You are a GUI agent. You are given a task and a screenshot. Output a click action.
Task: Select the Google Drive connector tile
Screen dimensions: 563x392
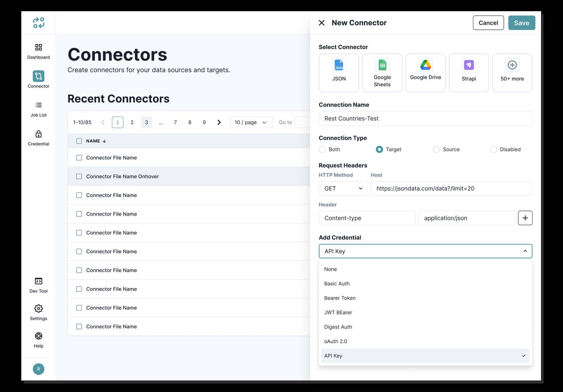(425, 73)
